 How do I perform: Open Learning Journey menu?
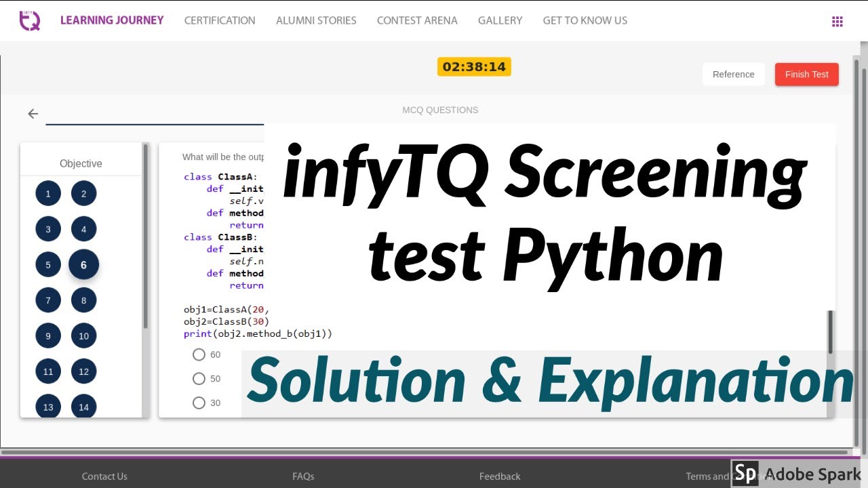[112, 20]
